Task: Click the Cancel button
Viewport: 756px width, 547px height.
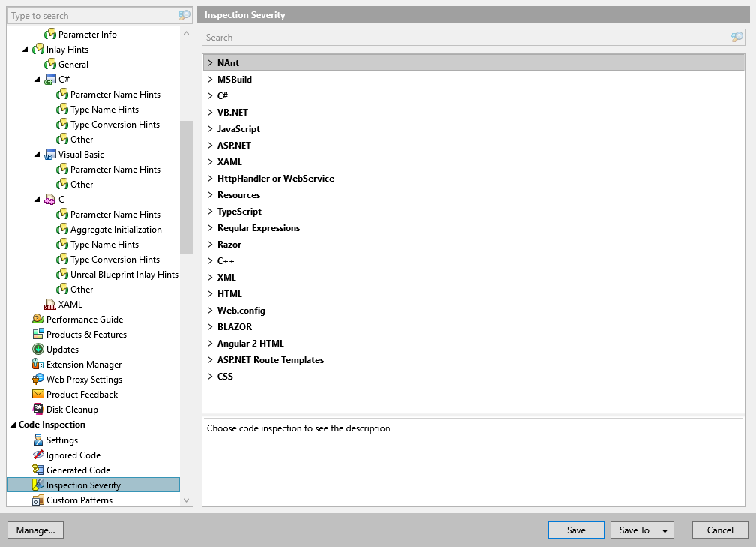Action: click(720, 530)
